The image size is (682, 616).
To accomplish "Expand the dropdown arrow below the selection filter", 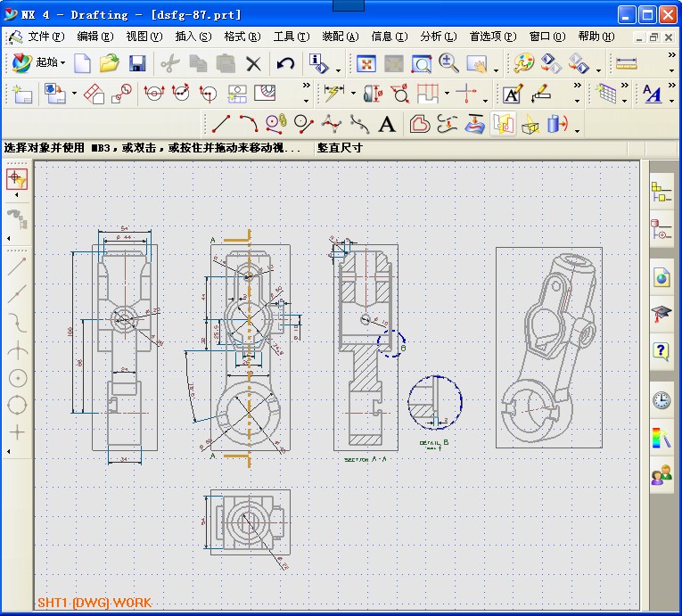I will click(17, 195).
